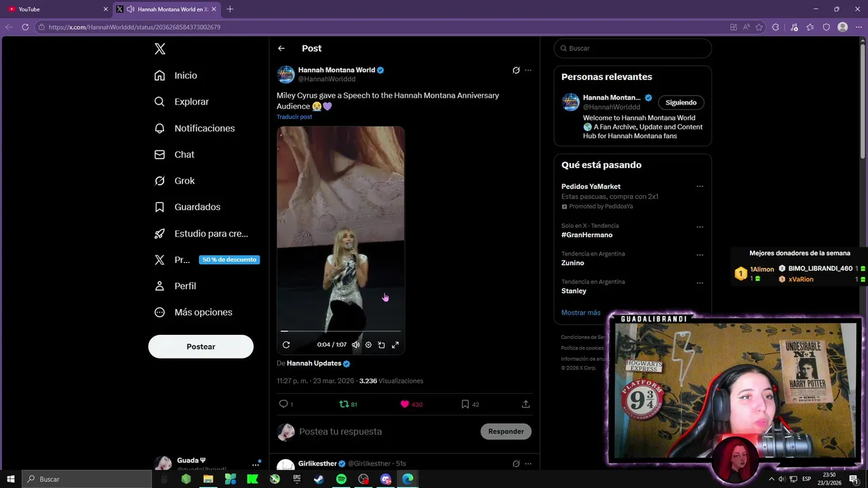Open more options on Hannah Montana World post

[528, 70]
